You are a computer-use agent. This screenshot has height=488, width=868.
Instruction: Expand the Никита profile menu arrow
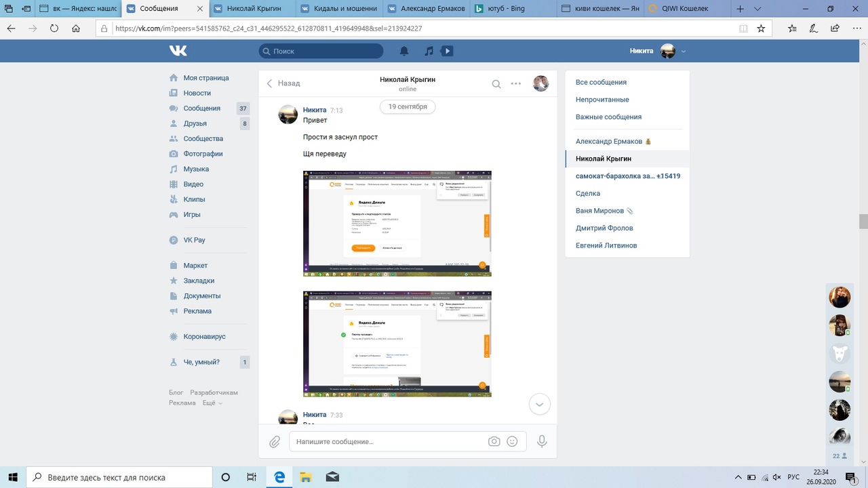coord(684,52)
